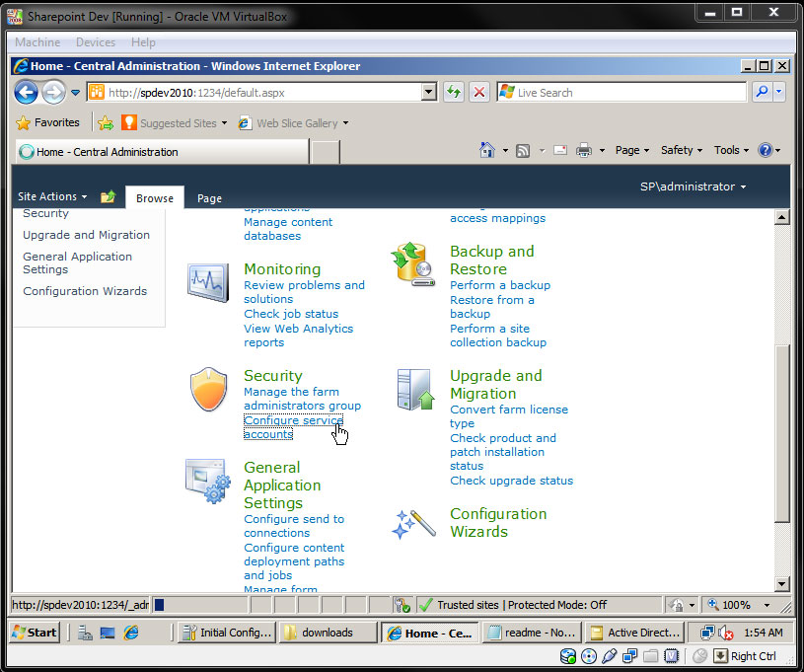Click the scrollbar down arrow
The image size is (804, 672).
pyautogui.click(x=782, y=583)
